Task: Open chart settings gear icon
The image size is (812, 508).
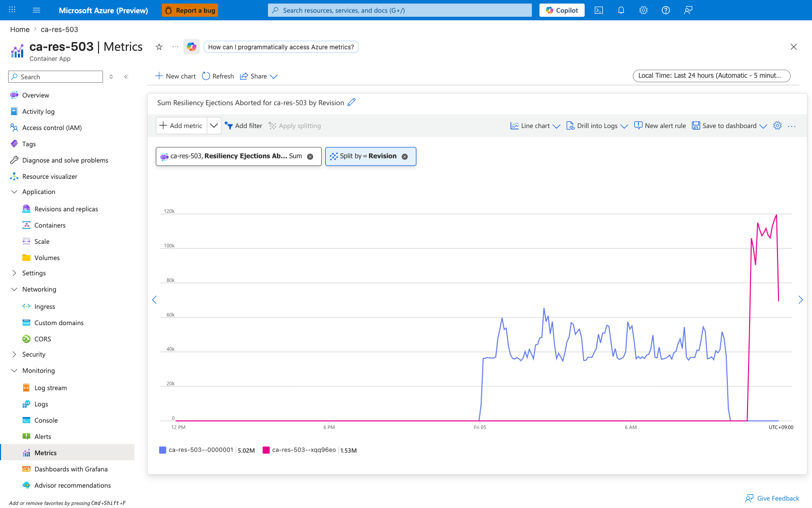Action: (777, 125)
